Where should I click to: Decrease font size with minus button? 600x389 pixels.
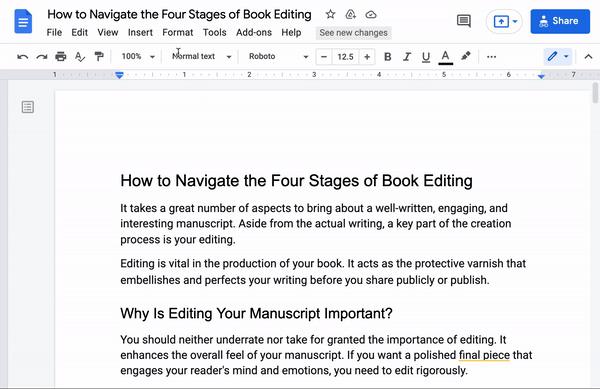point(324,57)
